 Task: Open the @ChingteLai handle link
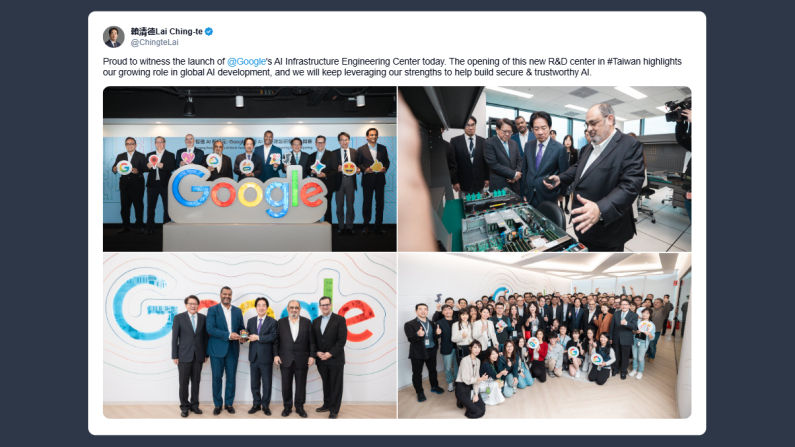tap(155, 43)
